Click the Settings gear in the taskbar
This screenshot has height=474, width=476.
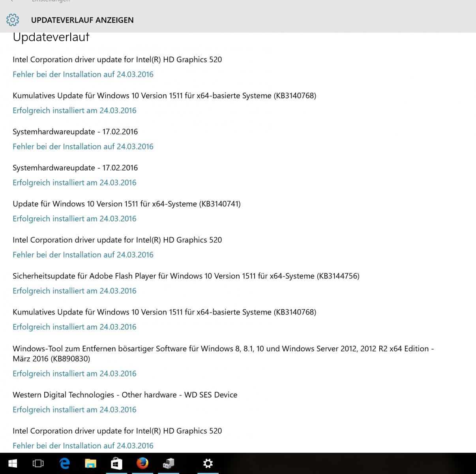(x=208, y=463)
